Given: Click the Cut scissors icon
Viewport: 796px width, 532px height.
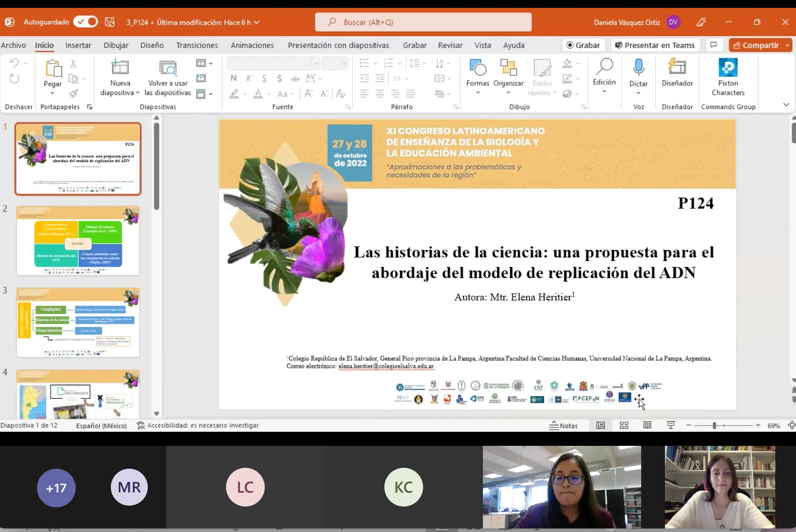Looking at the screenshot, I should pos(73,64).
